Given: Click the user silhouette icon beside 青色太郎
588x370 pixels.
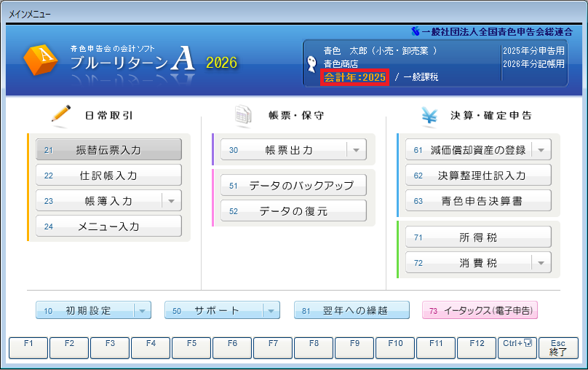Looking at the screenshot, I should click(x=312, y=63).
